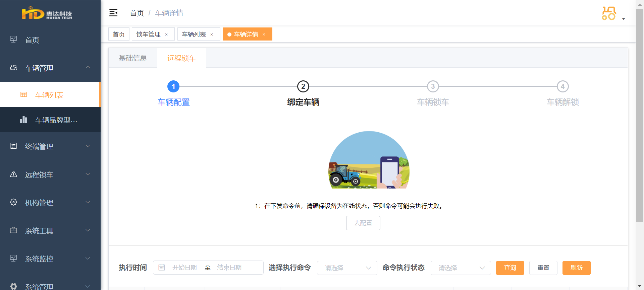Screen dimensions: 644x290
Task: Click the 车辆品牌型 bar chart icon
Action: [x=23, y=119]
